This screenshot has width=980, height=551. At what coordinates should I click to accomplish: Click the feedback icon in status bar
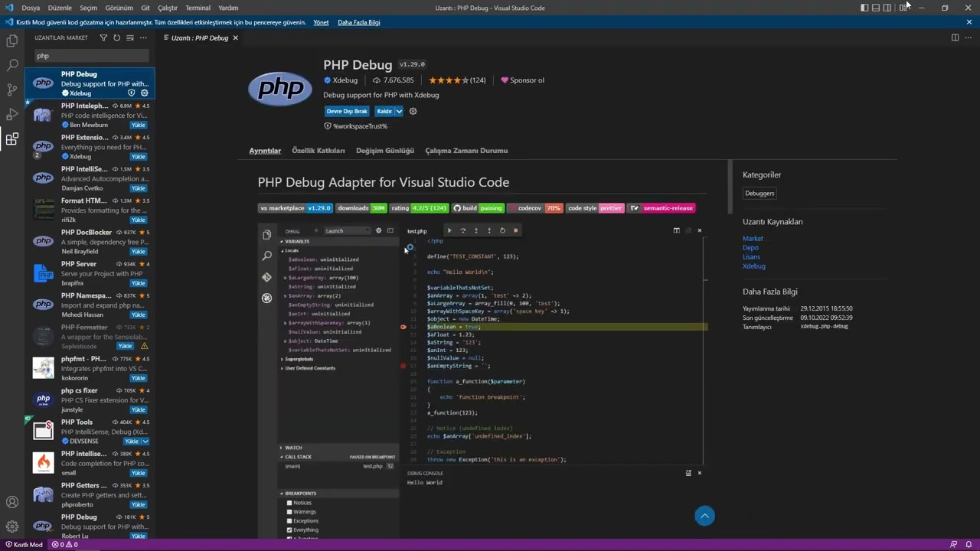click(x=954, y=545)
